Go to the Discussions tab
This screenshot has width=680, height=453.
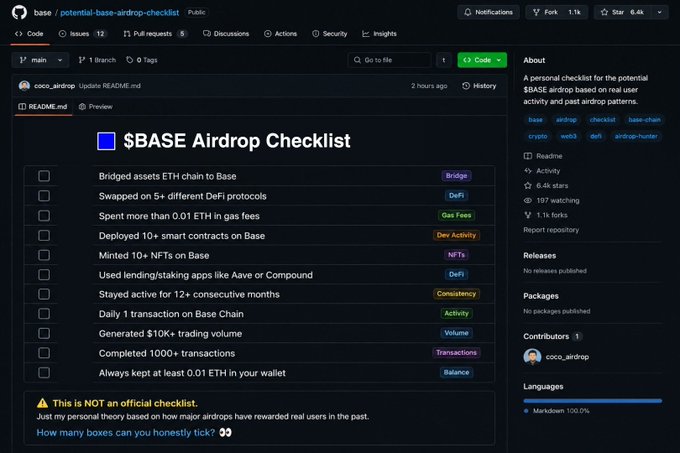(226, 34)
